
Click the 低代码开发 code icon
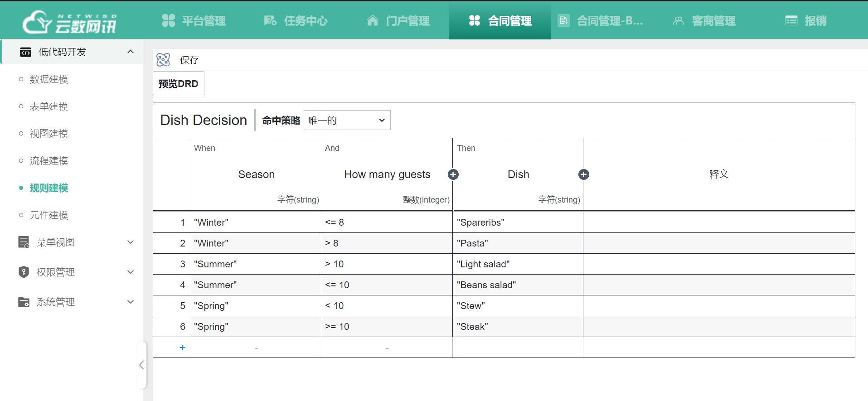25,52
